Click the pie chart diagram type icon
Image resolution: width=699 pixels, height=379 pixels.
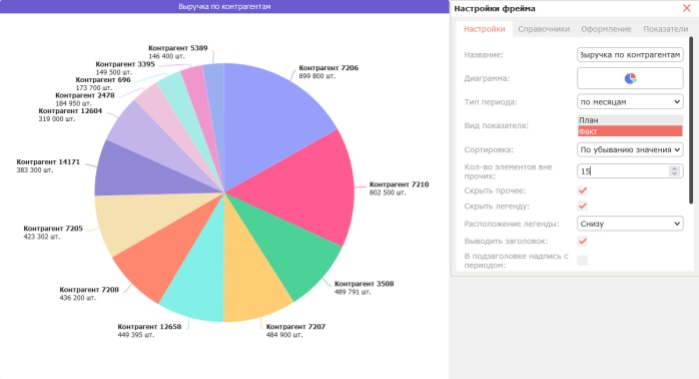tap(630, 78)
